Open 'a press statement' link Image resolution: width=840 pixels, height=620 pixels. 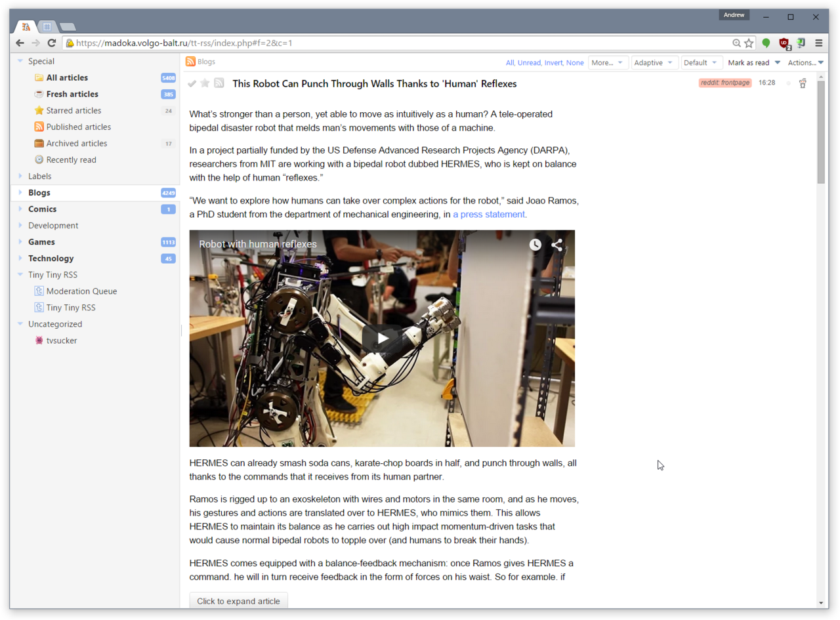pos(489,215)
